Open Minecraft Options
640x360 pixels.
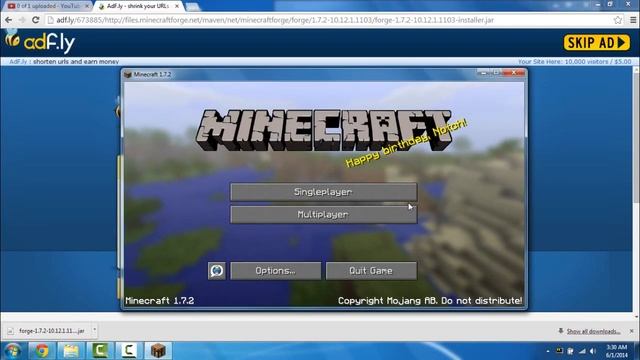click(x=276, y=271)
